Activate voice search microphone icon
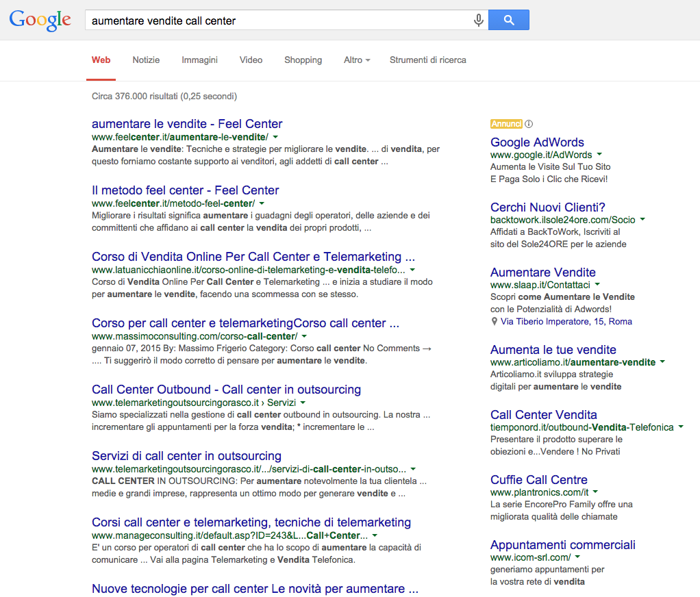This screenshot has height=597, width=700. (x=478, y=20)
